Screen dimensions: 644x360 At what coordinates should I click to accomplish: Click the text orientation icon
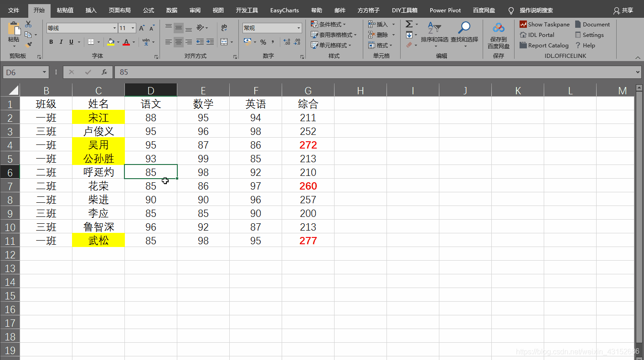pos(201,28)
